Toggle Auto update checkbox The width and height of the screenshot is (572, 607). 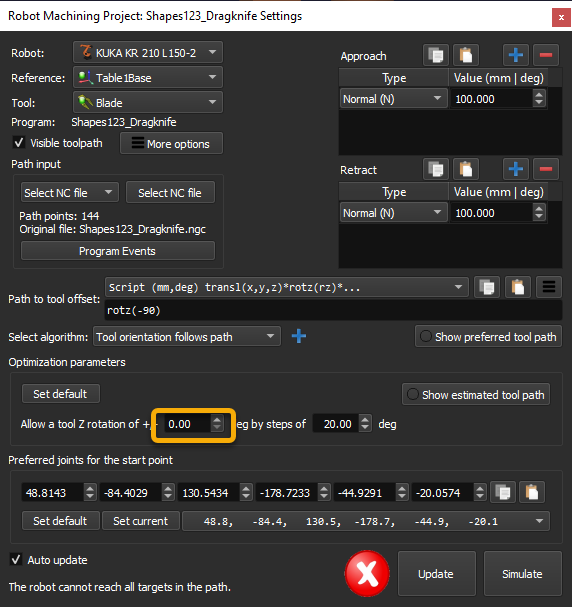[x=16, y=560]
